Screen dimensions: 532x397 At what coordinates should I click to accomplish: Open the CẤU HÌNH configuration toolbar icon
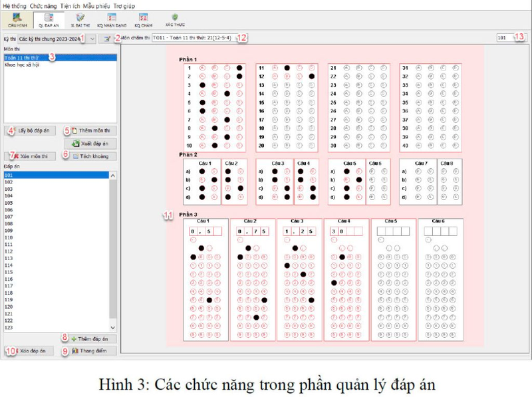point(17,20)
